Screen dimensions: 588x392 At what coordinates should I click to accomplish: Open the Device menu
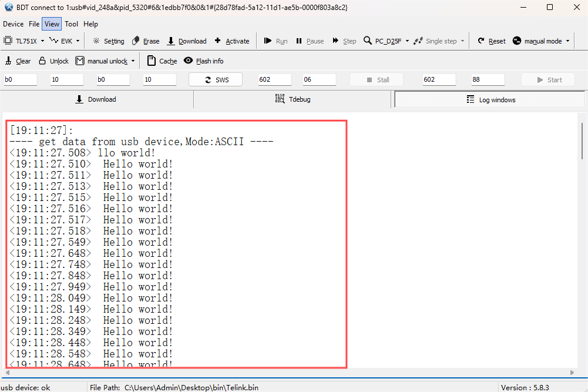click(x=13, y=24)
